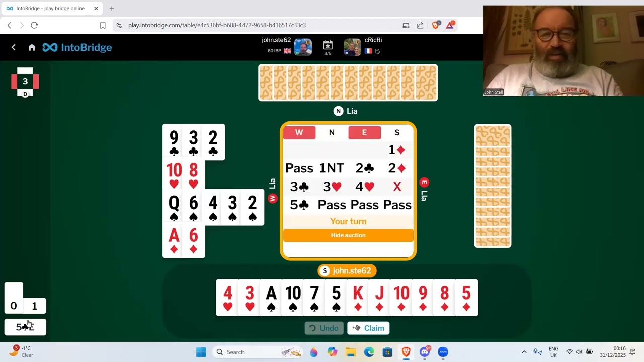Click the share page icon

[420, 25]
